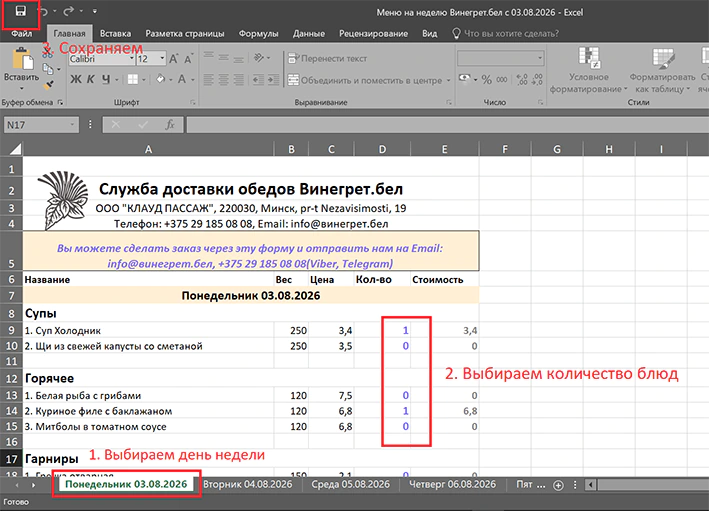709x511 pixels.
Task: Align text to the middle vertically
Action: [223, 57]
